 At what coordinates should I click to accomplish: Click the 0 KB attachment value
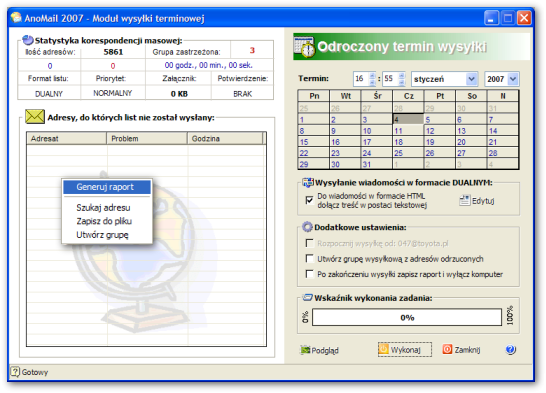tap(179, 94)
